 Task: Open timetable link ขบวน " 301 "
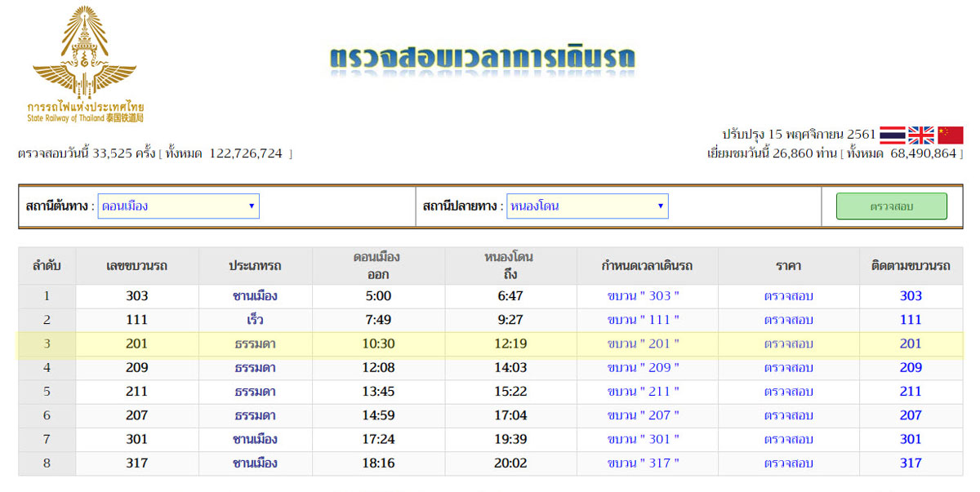coord(644,439)
